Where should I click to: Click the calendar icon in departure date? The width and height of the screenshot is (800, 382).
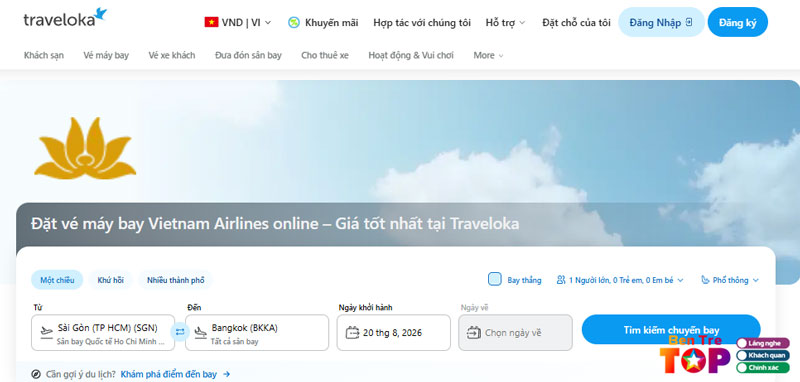coord(353,333)
